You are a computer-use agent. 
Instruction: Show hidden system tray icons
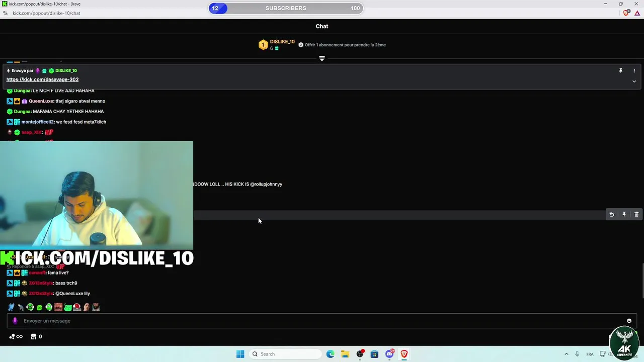(x=566, y=354)
